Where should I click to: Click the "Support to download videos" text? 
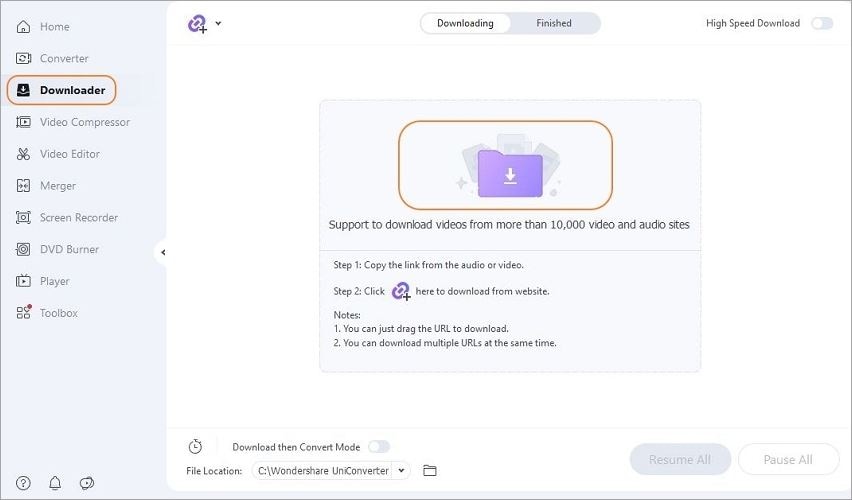tap(509, 225)
